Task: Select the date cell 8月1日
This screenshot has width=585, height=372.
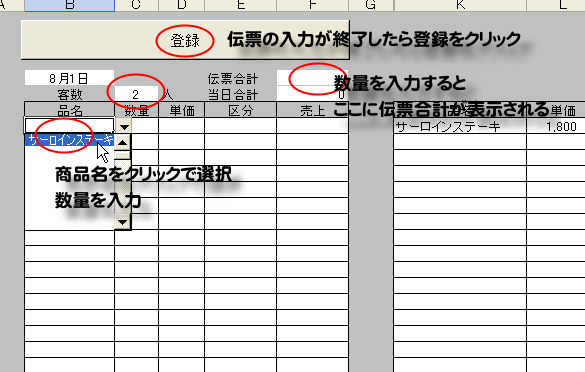Action: (69, 78)
